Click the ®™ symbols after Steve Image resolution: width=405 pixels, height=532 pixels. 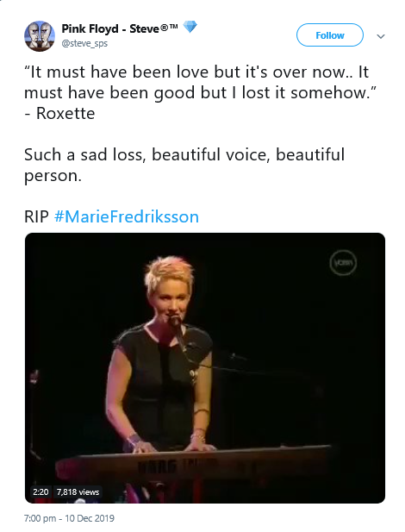coord(169,28)
